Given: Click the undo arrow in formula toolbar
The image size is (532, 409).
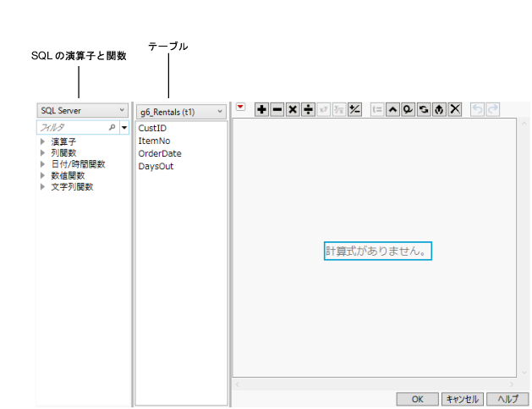Looking at the screenshot, I should pyautogui.click(x=477, y=109).
